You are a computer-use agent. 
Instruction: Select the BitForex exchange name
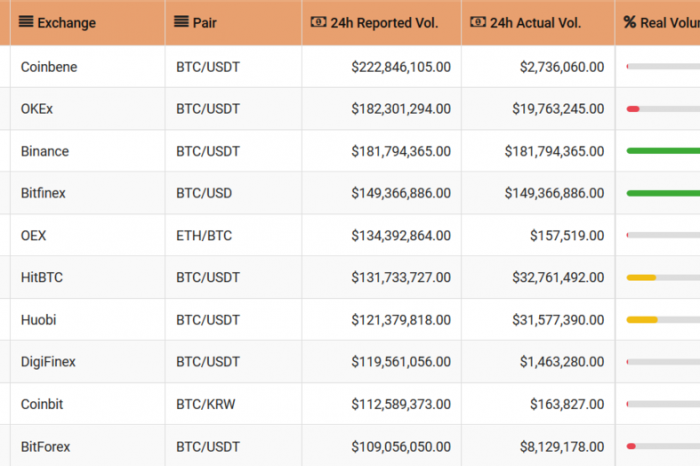coord(46,446)
